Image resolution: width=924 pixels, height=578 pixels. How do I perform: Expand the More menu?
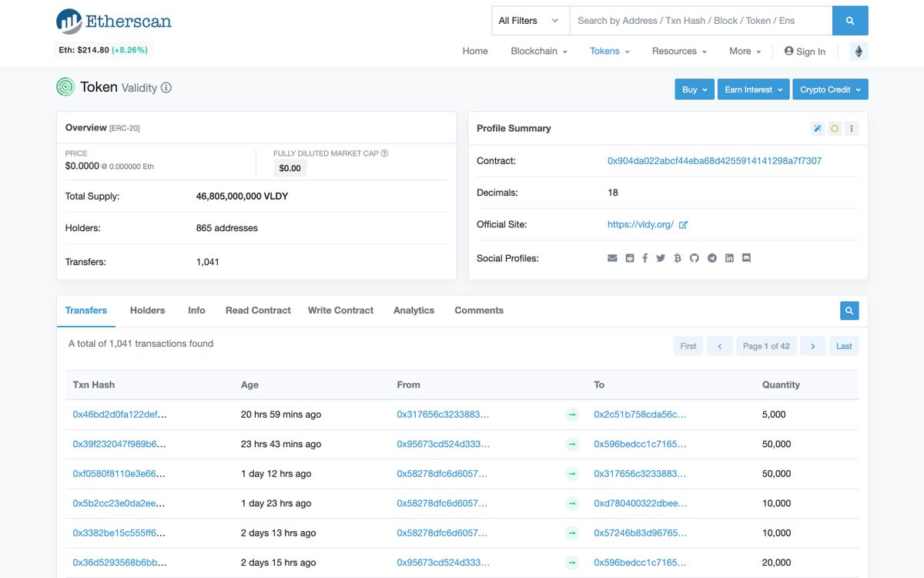point(745,51)
